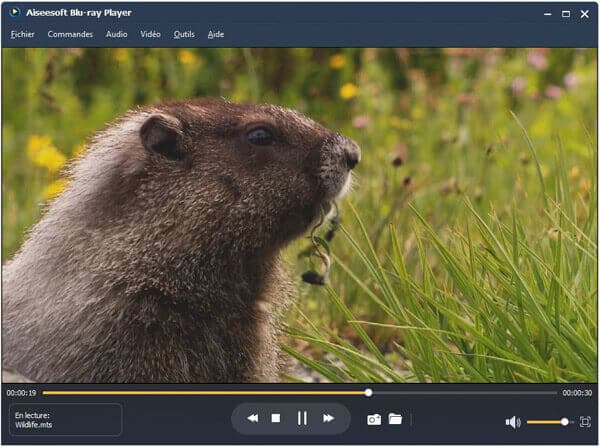600x447 pixels.
Task: Click the fast forward button
Action: point(328,418)
